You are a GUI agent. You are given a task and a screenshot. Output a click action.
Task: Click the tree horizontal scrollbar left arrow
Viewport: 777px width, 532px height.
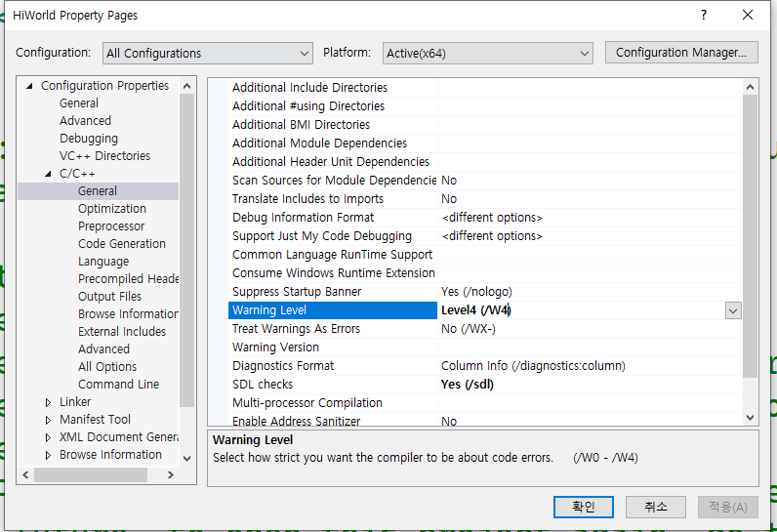click(x=25, y=475)
